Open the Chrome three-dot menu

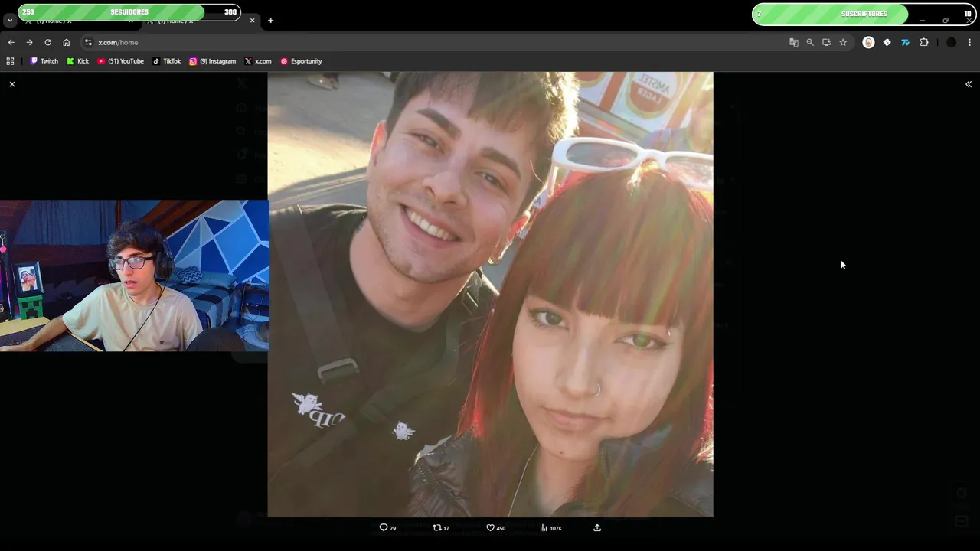pyautogui.click(x=969, y=42)
